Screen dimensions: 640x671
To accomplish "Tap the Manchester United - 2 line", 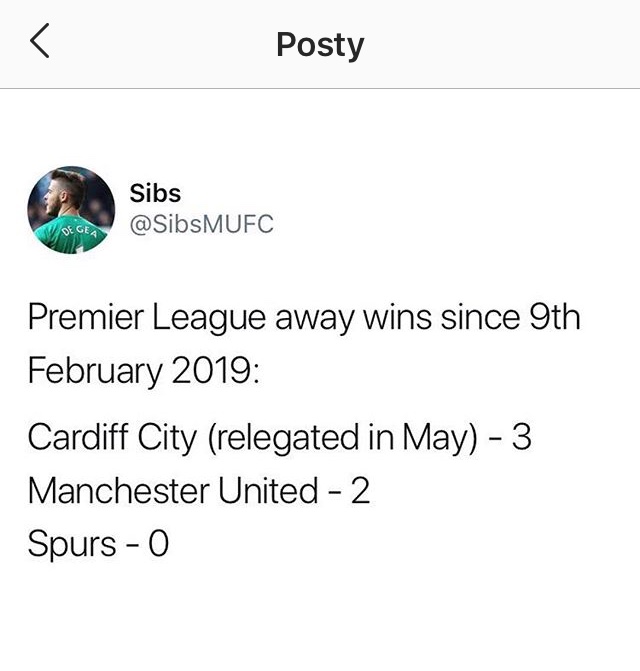I will [199, 491].
